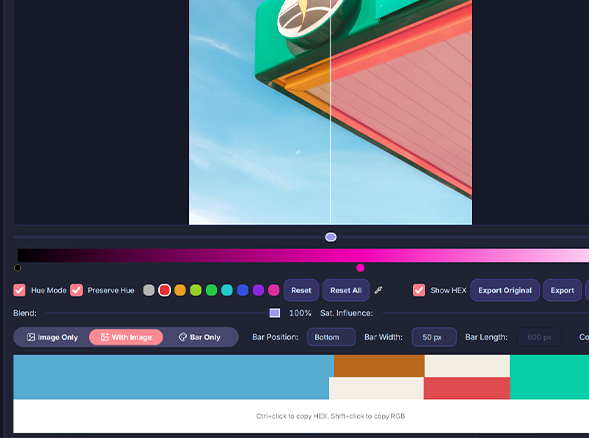Select the cyan hue swatch
This screenshot has height=438, width=589.
click(227, 290)
